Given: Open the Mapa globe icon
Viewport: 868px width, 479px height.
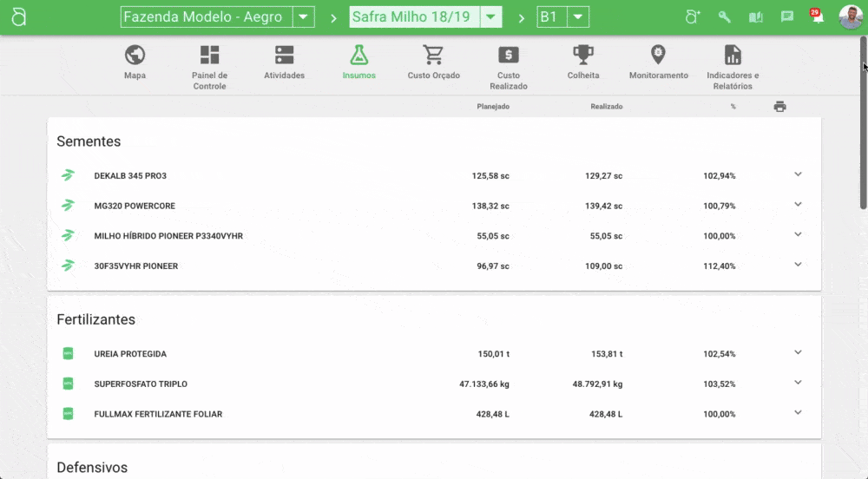Looking at the screenshot, I should [135, 56].
